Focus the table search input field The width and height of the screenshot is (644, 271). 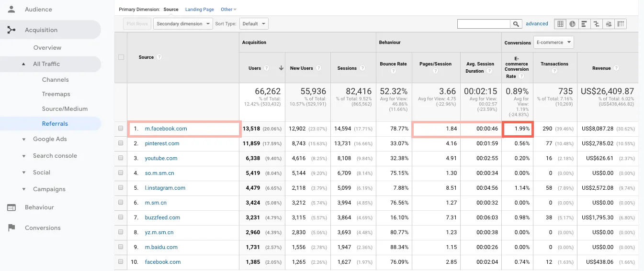(484, 23)
